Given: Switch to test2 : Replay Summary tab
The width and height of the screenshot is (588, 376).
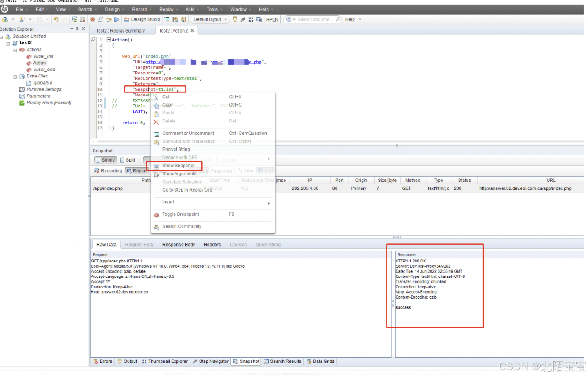Looking at the screenshot, I should coord(121,31).
